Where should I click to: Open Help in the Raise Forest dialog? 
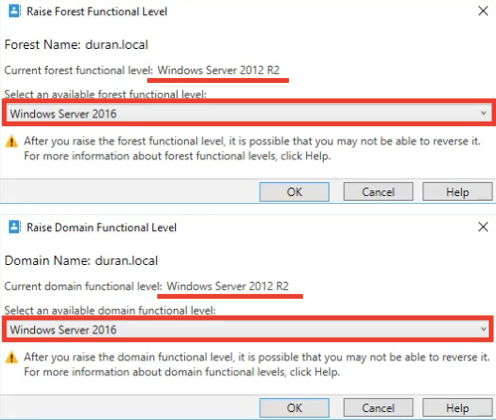tap(457, 192)
